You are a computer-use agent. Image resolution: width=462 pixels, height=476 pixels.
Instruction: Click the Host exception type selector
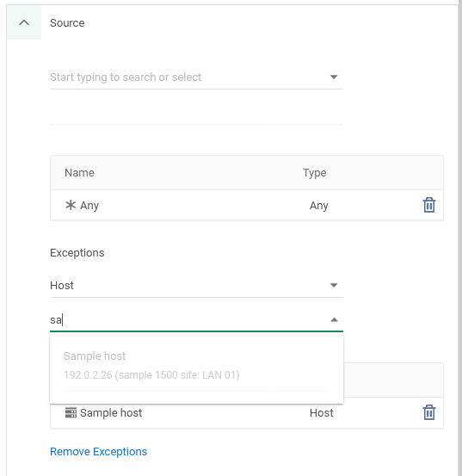pyautogui.click(x=196, y=285)
